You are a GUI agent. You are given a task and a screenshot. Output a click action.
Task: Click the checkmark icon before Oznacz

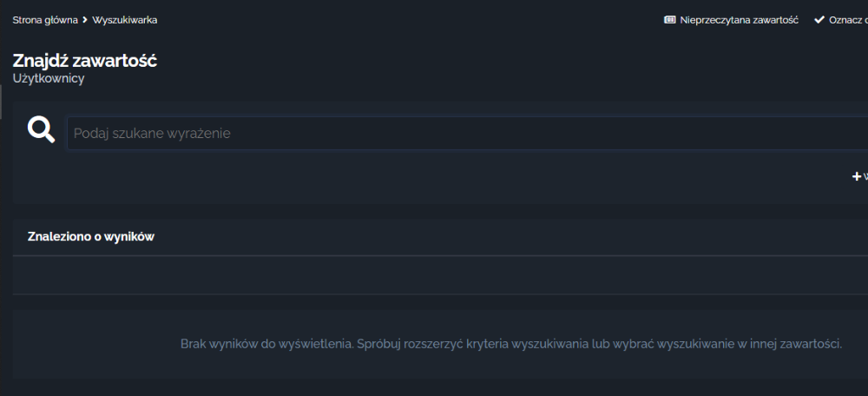[819, 20]
